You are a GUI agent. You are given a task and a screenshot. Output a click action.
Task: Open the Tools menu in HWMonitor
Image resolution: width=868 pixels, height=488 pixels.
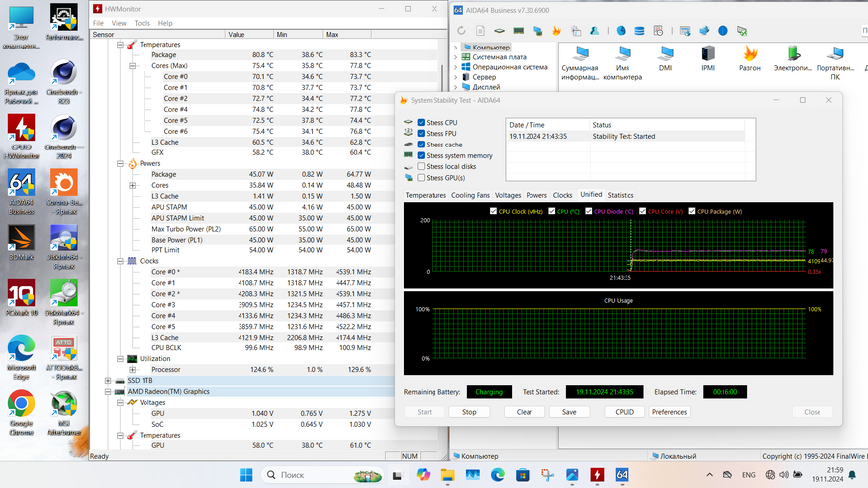coord(142,23)
